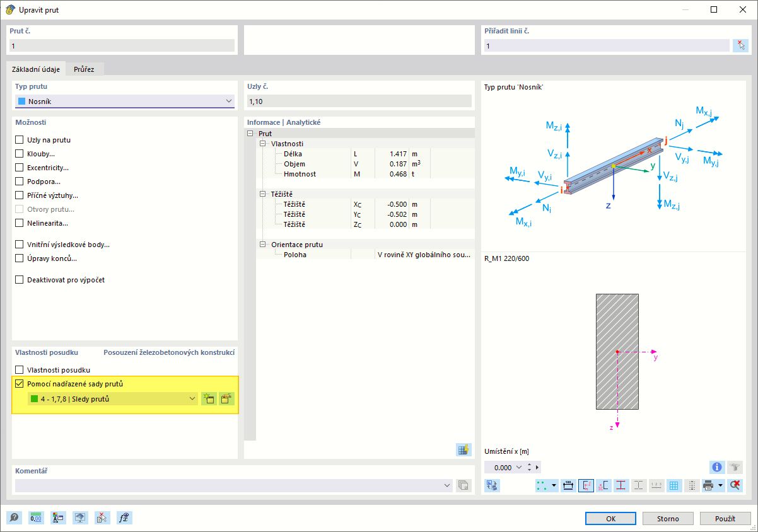Tick the 'Klouby...' checkbox
The image size is (758, 532).
pyautogui.click(x=20, y=154)
